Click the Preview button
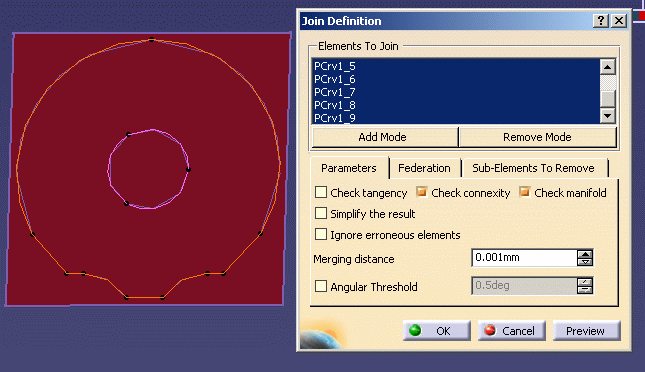 [586, 330]
